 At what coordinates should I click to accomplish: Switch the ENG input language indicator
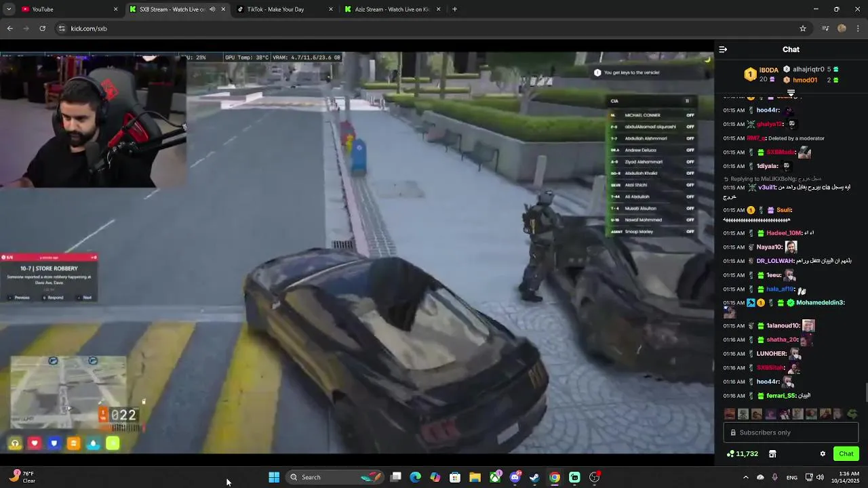click(x=791, y=477)
